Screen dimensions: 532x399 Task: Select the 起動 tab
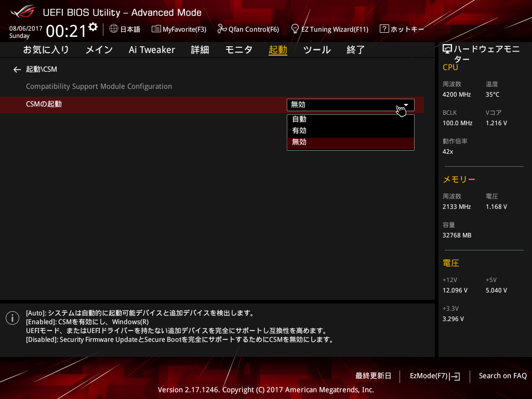click(278, 50)
